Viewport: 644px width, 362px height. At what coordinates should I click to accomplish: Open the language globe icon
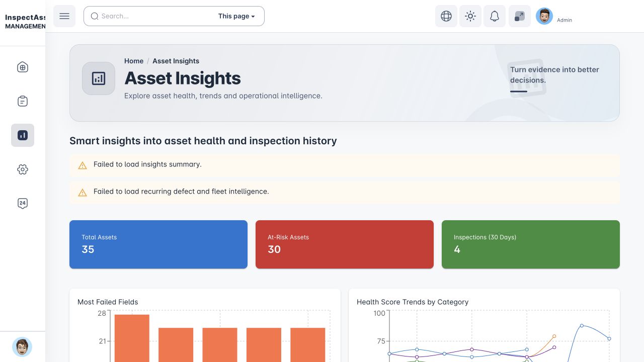coord(446,16)
